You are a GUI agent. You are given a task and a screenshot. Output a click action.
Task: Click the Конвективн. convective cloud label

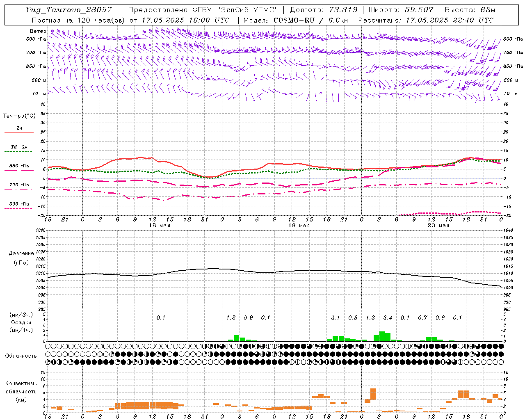click(x=21, y=383)
